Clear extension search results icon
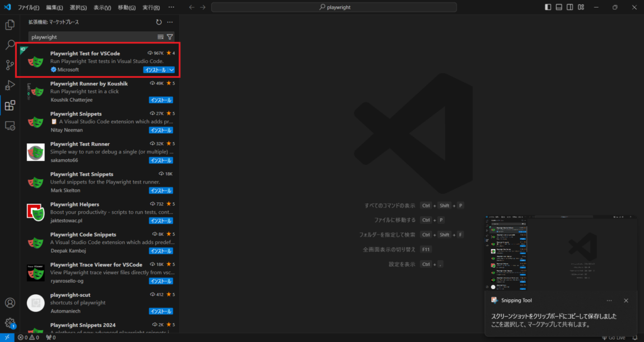Screen dimensions: 644x342 [x=160, y=37]
